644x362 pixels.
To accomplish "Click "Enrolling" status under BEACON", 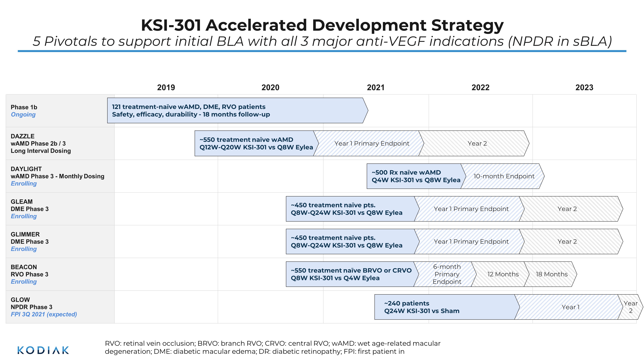I will (24, 282).
